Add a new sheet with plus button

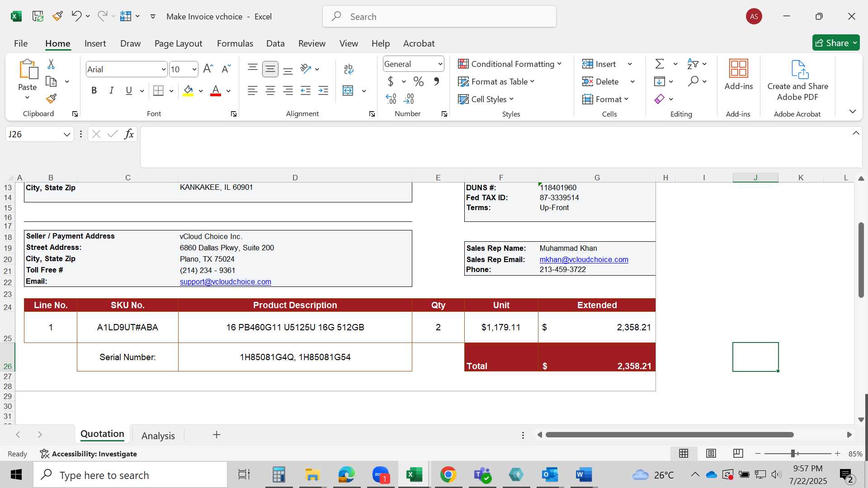click(217, 435)
